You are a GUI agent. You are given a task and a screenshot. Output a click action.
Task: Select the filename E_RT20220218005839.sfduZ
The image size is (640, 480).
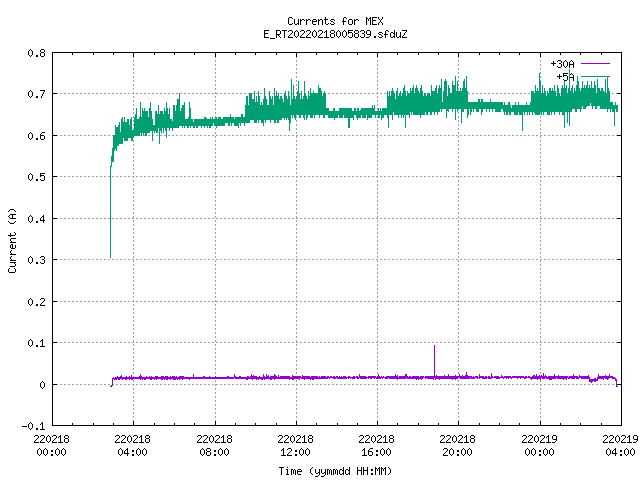pyautogui.click(x=335, y=34)
